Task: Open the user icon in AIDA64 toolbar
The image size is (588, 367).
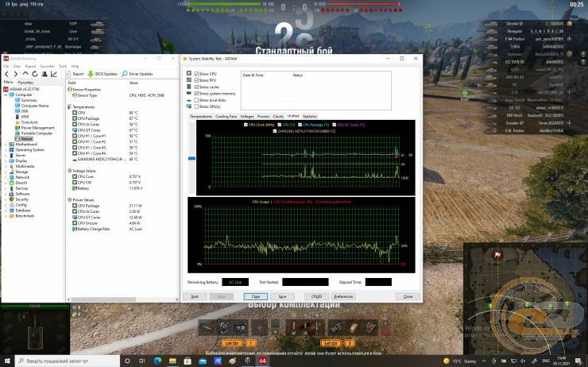Action: (44, 74)
